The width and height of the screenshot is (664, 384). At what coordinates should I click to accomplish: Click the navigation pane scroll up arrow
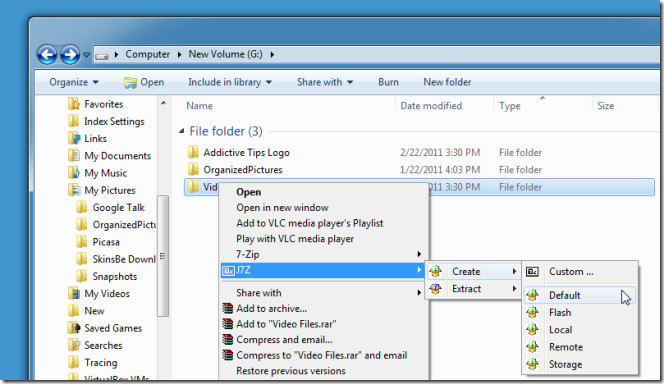[x=163, y=103]
